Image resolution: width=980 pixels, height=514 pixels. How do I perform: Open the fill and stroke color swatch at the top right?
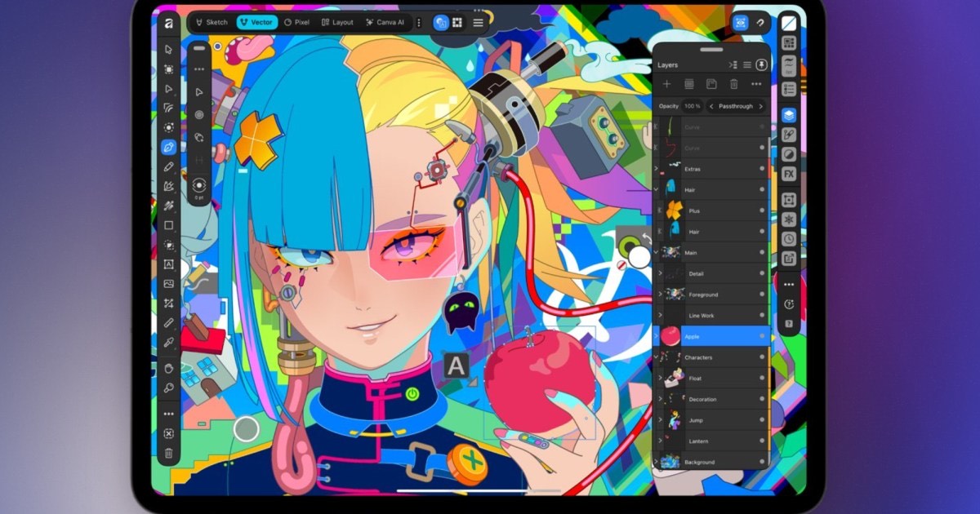tap(789, 24)
